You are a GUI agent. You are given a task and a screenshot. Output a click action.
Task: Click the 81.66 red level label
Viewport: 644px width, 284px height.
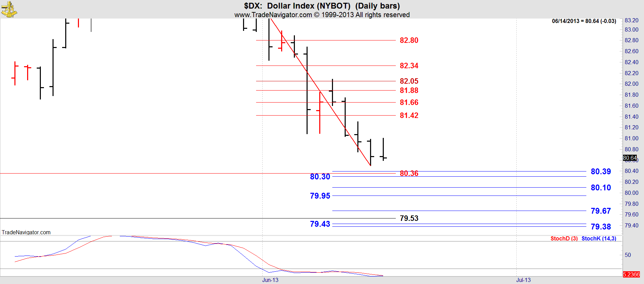(x=409, y=103)
